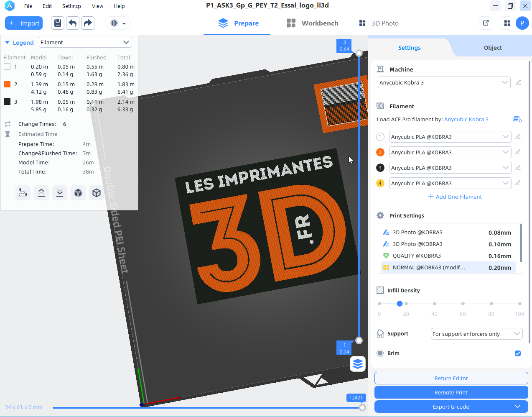
Task: Edit filament 3 preset pencil icon
Action: coord(518,167)
